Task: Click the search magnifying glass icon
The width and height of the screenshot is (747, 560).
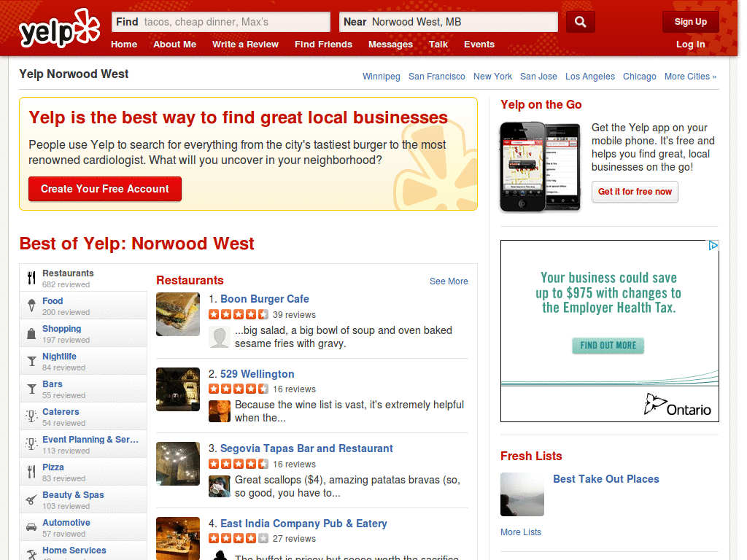Action: tap(580, 22)
